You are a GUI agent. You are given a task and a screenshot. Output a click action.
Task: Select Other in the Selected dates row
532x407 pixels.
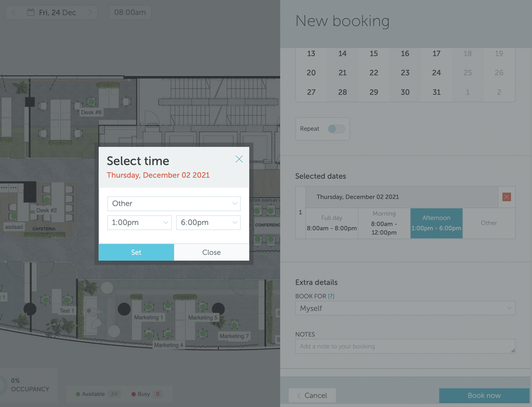tap(489, 223)
